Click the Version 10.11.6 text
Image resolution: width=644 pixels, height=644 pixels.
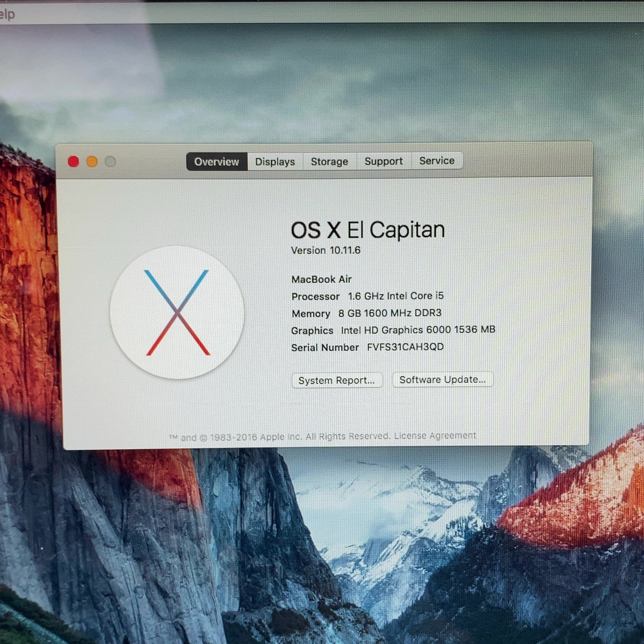326,251
